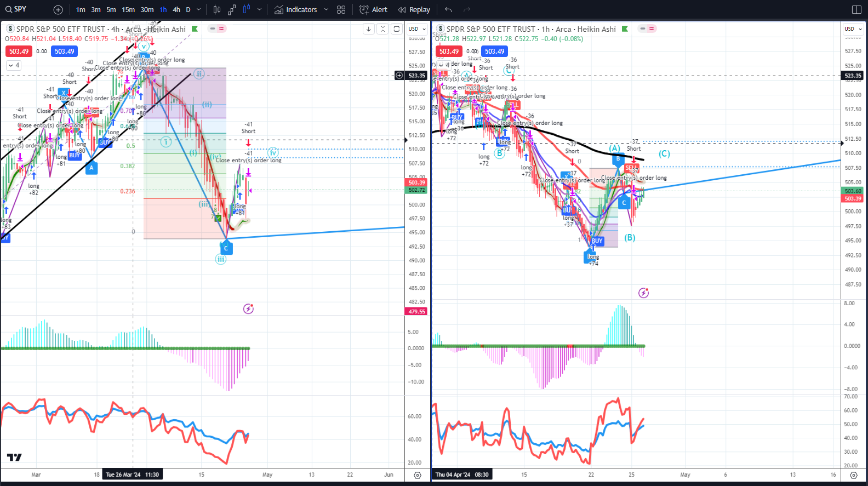Select the 0.382 Fibonacci level label
The width and height of the screenshot is (868, 486).
click(x=127, y=166)
